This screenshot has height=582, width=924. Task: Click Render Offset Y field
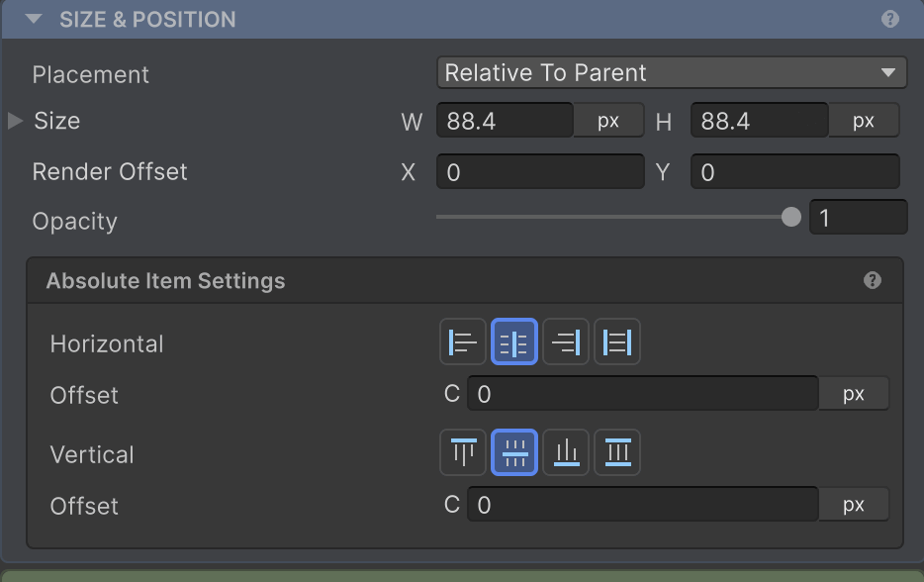pos(795,171)
